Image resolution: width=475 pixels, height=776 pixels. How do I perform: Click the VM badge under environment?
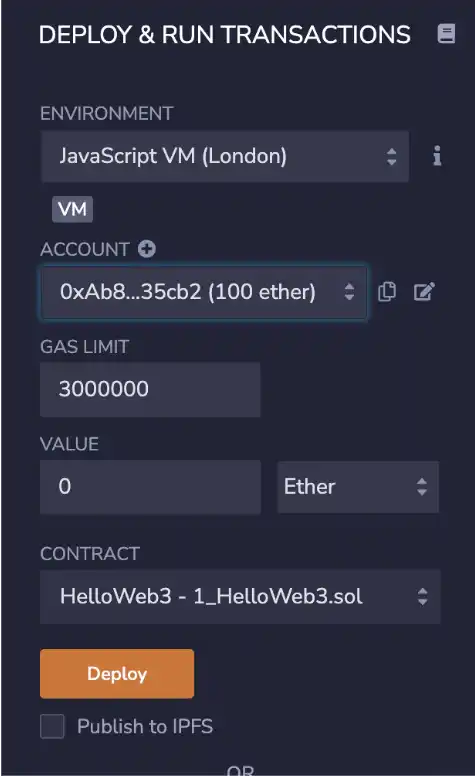pos(72,209)
